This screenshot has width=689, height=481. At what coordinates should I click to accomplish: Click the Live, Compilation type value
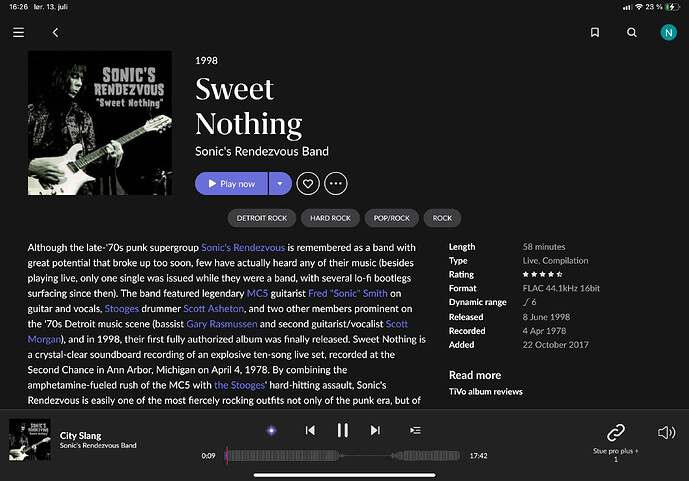click(x=555, y=261)
